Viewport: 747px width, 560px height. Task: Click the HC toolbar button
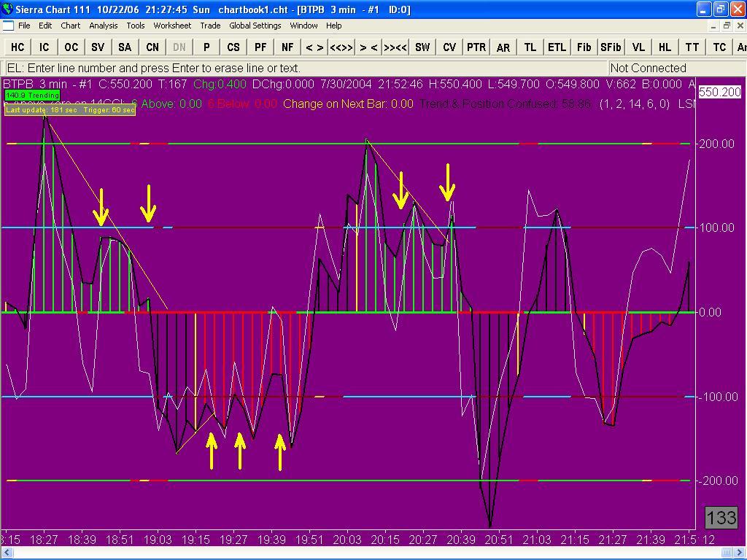click(18, 47)
